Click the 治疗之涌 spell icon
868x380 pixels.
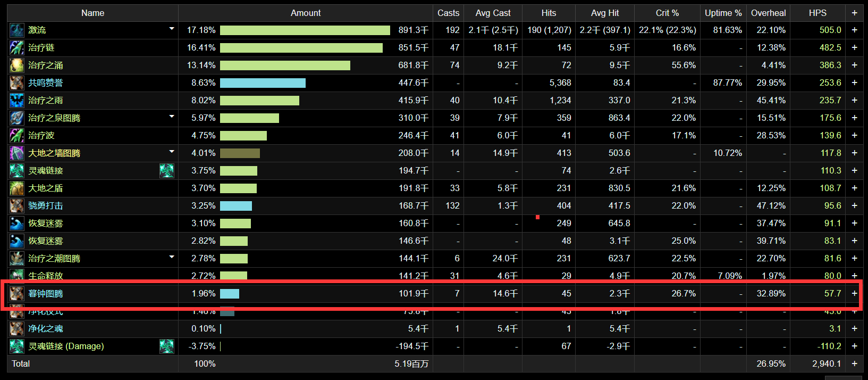tap(17, 65)
